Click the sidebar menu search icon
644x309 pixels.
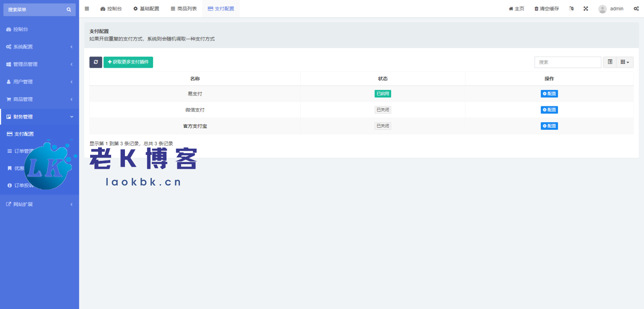coord(69,9)
